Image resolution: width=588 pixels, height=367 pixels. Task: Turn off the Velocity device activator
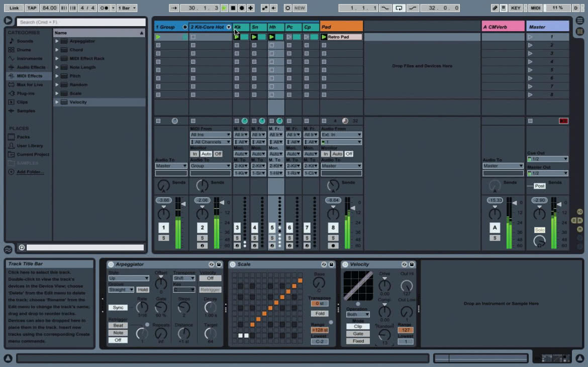pyautogui.click(x=345, y=265)
